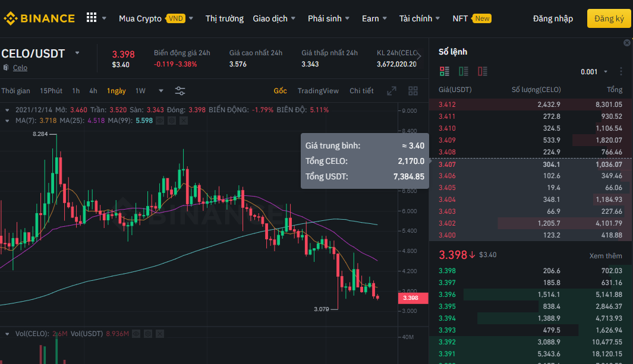The width and height of the screenshot is (633, 364).
Task: Open the Celo info link
Action: pyautogui.click(x=20, y=68)
